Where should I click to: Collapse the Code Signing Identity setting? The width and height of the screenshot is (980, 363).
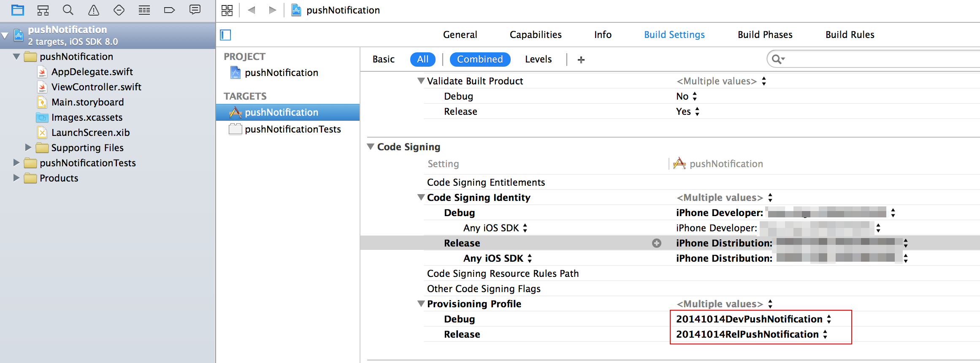(421, 197)
